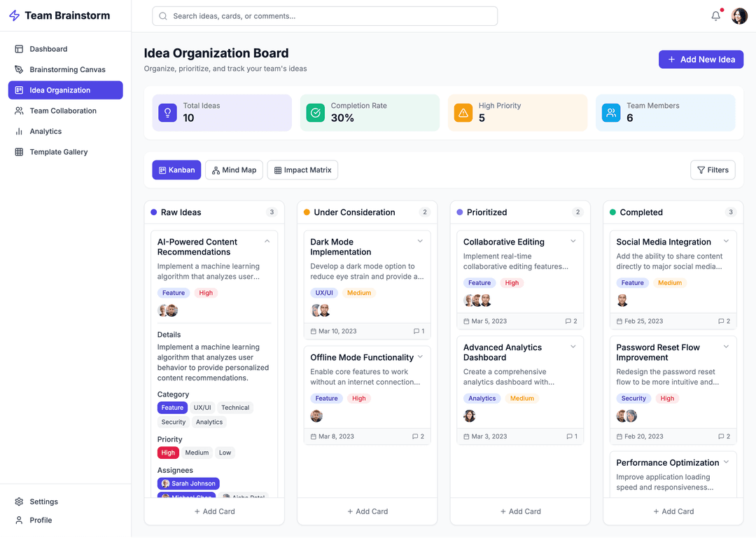Screen dimensions: 756x538
Task: Select the Medium priority option
Action: (197, 453)
